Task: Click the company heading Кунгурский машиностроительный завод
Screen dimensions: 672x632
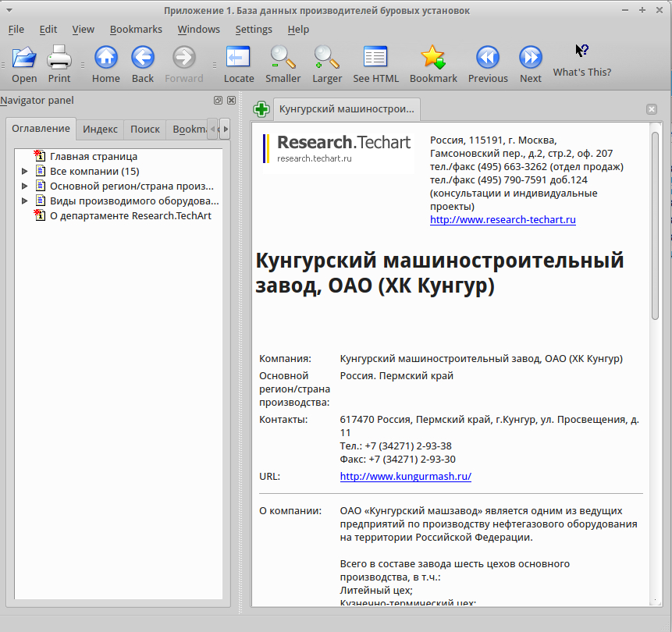Action: click(x=439, y=273)
